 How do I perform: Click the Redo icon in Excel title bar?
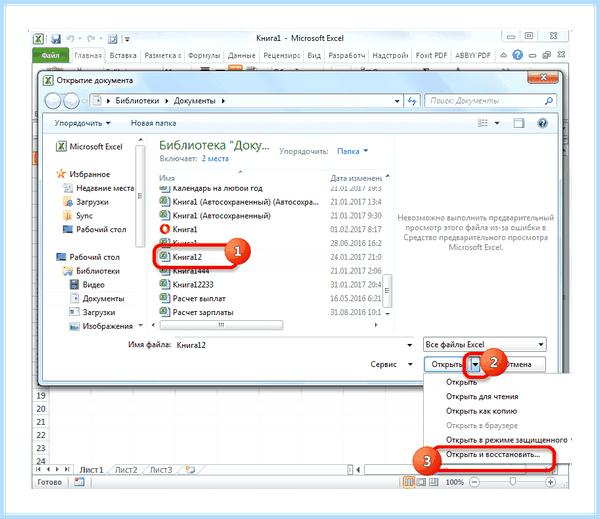pyautogui.click(x=91, y=38)
